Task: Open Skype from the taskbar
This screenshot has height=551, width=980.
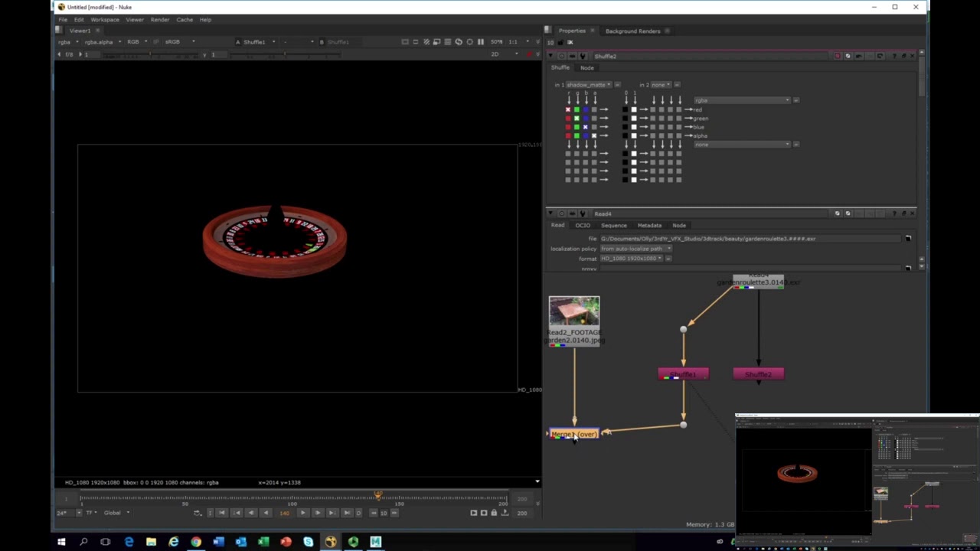Action: pos(308,542)
